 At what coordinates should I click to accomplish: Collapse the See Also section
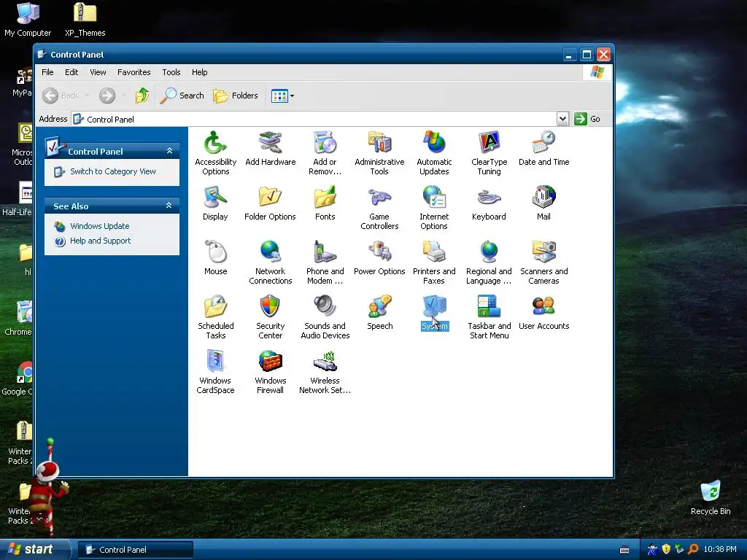169,206
